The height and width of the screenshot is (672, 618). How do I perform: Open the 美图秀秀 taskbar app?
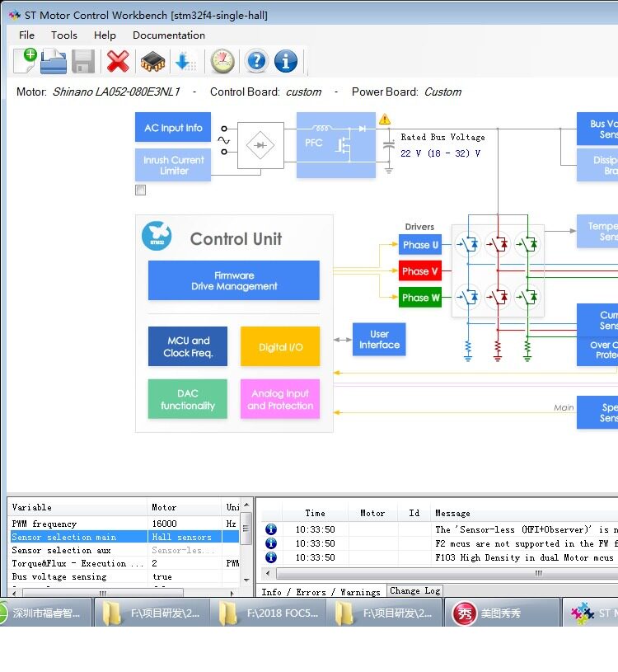coord(502,613)
